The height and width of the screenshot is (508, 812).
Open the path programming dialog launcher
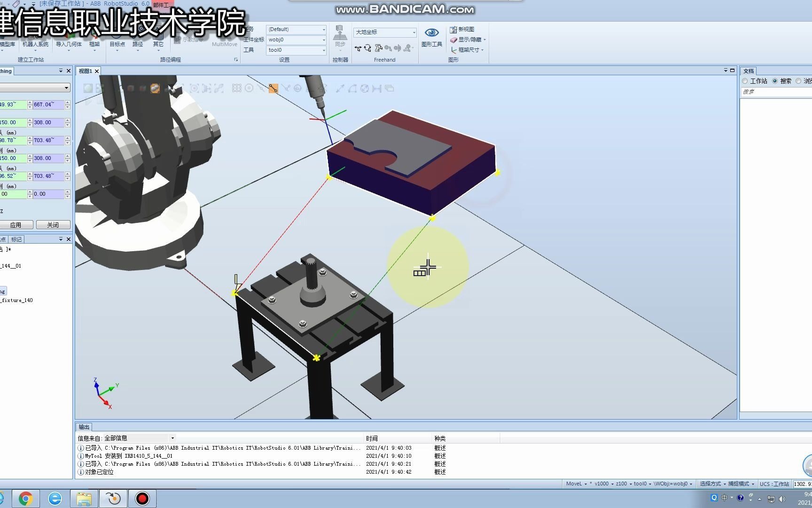click(x=236, y=60)
